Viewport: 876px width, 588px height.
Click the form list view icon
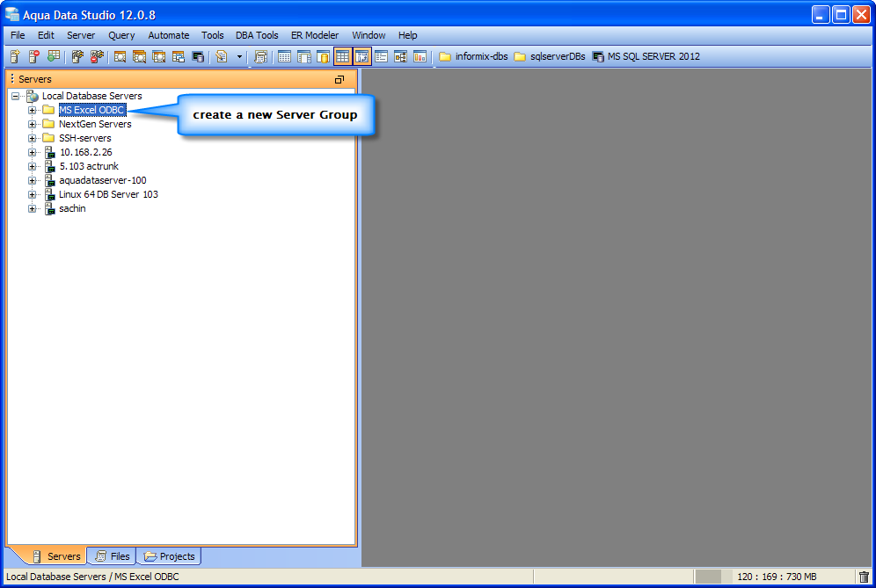click(x=382, y=56)
